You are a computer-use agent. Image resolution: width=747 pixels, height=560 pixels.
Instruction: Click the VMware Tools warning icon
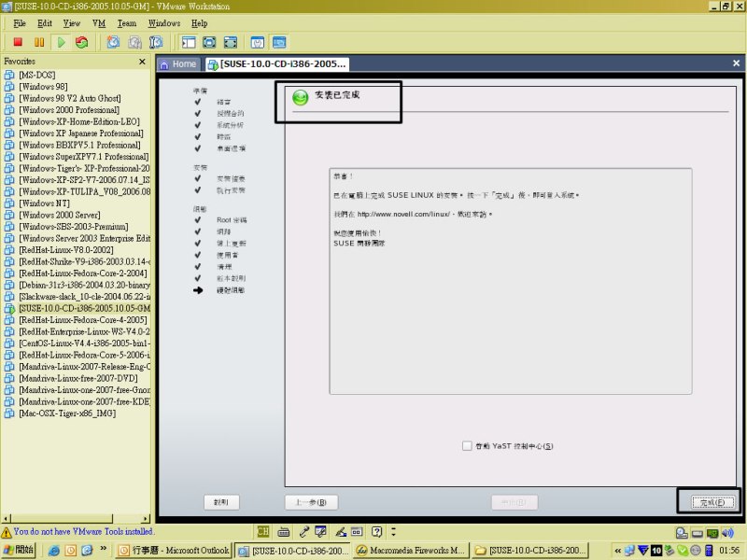[7, 532]
